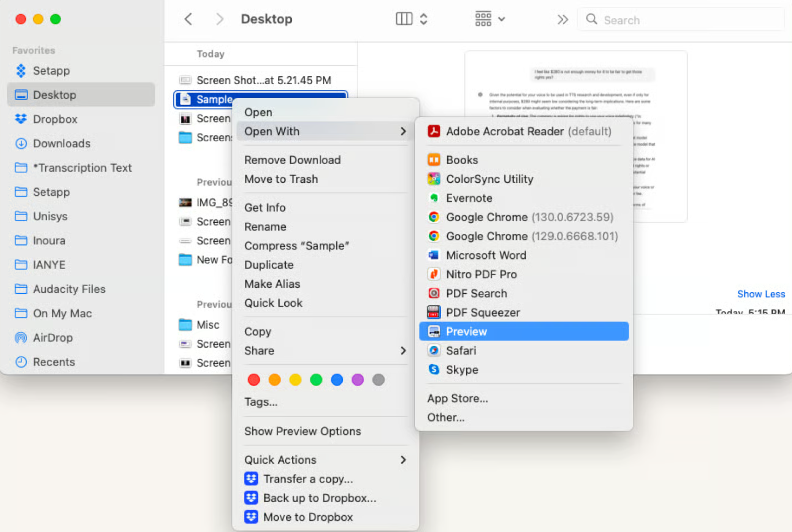Apply the orange tag color
The image size is (792, 532).
(274, 379)
